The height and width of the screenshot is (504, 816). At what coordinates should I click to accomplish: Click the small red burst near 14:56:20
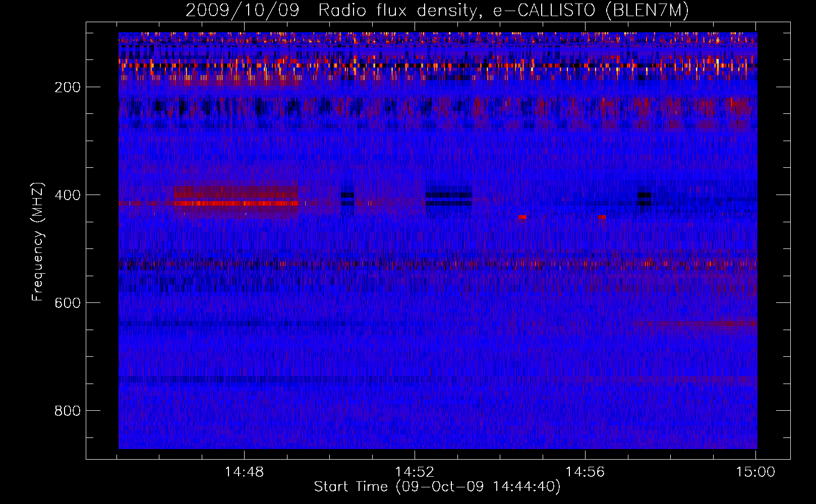[x=602, y=217]
